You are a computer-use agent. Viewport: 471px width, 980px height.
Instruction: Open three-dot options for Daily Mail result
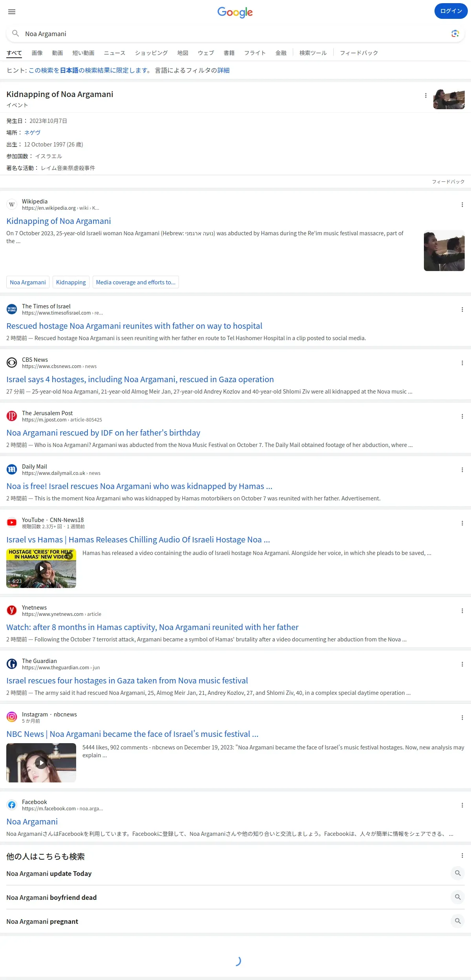(x=462, y=470)
